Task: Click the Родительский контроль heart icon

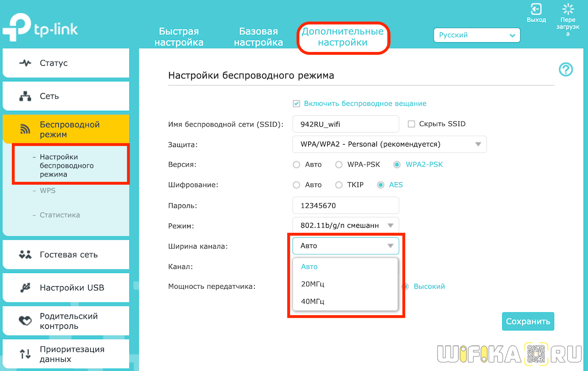Action: pyautogui.click(x=25, y=321)
